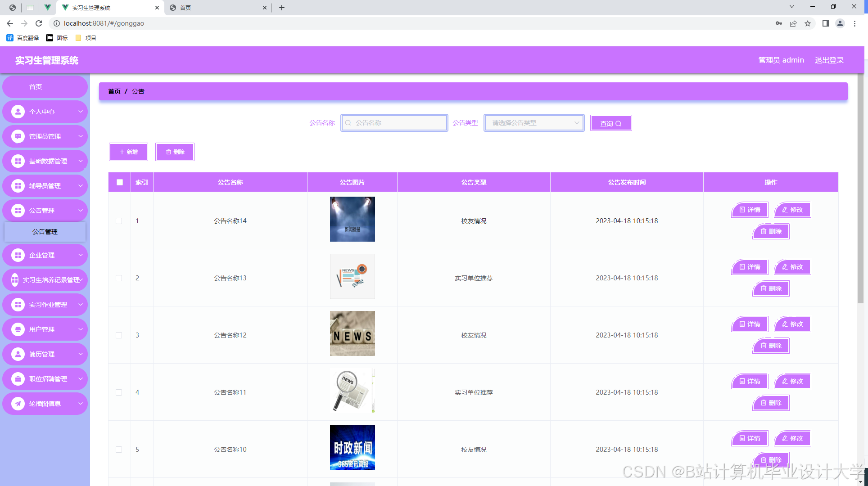Click the browser page reload icon

point(39,23)
